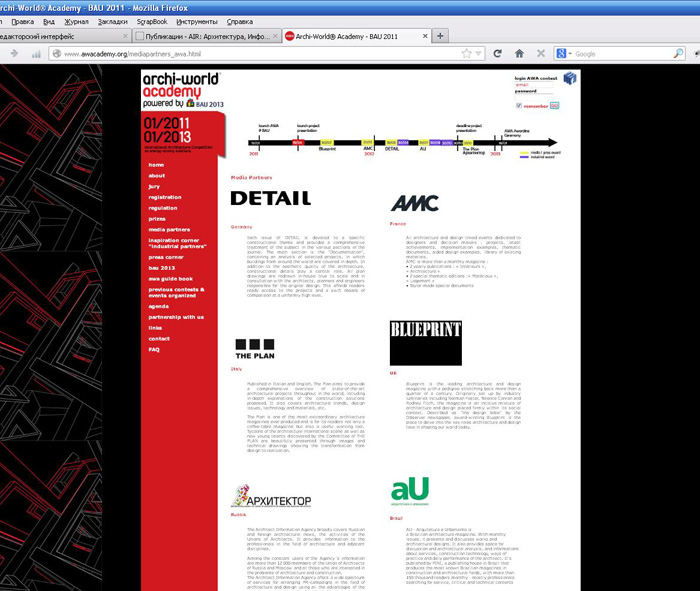This screenshot has width=700, height=591.
Task: Click the France country label
Action: [x=398, y=224]
